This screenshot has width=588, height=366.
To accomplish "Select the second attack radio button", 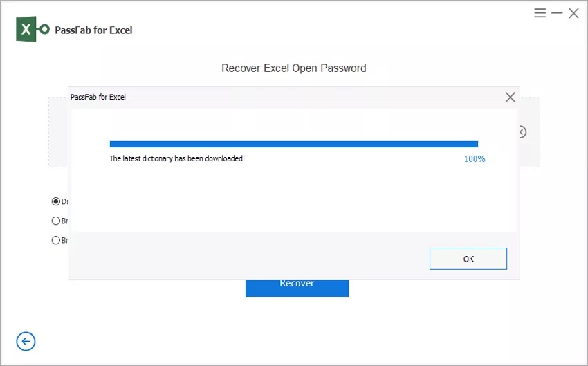I will [x=56, y=221].
